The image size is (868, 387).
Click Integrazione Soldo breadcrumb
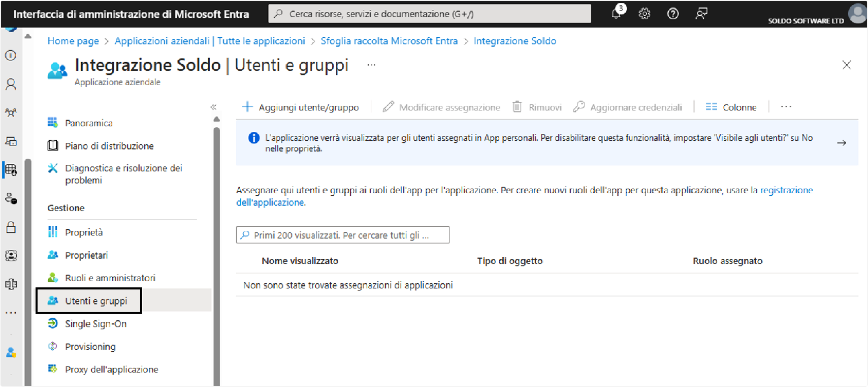tap(515, 41)
